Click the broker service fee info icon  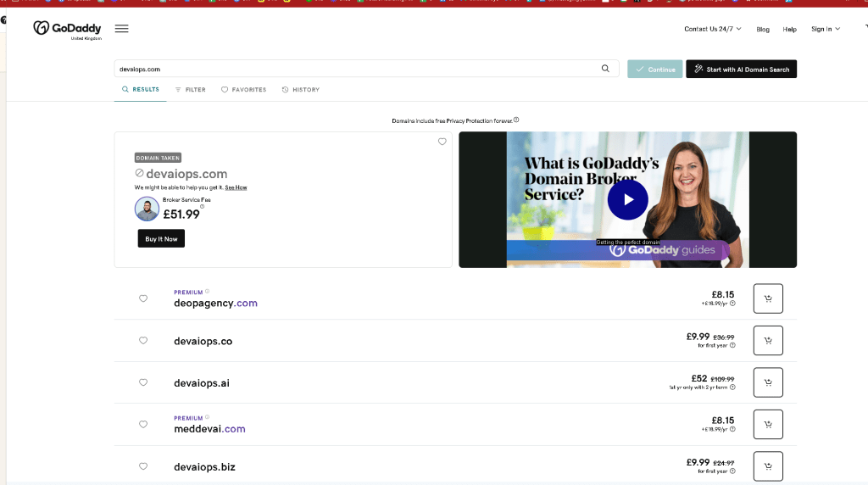tap(202, 207)
